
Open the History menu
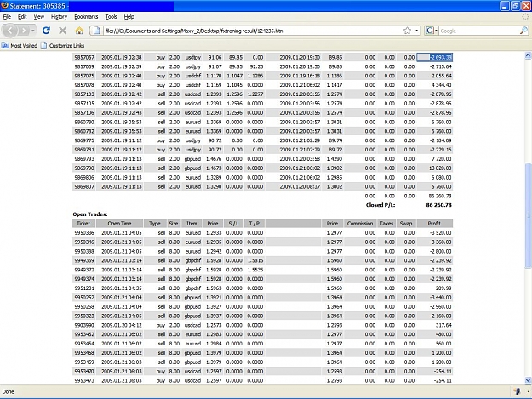[x=59, y=17]
